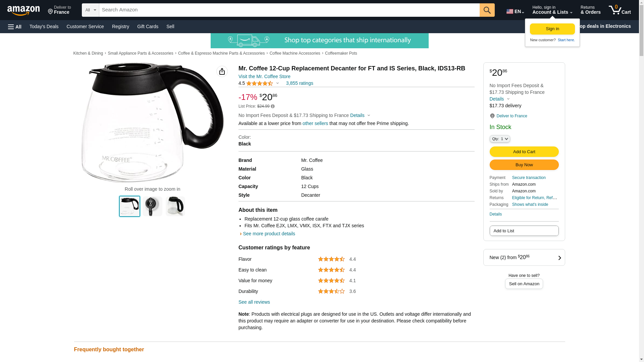This screenshot has height=362, width=644.
Task: Click the Add to Cart button
Action: coord(524,152)
